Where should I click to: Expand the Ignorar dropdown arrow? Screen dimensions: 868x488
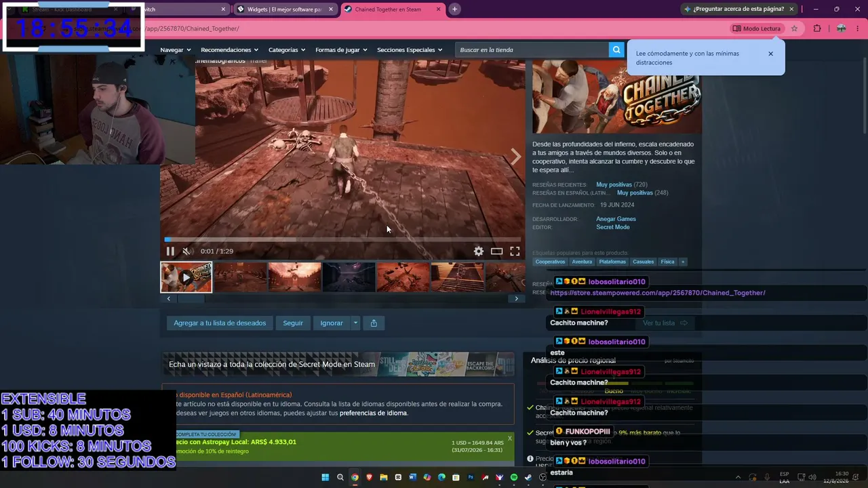[355, 323]
